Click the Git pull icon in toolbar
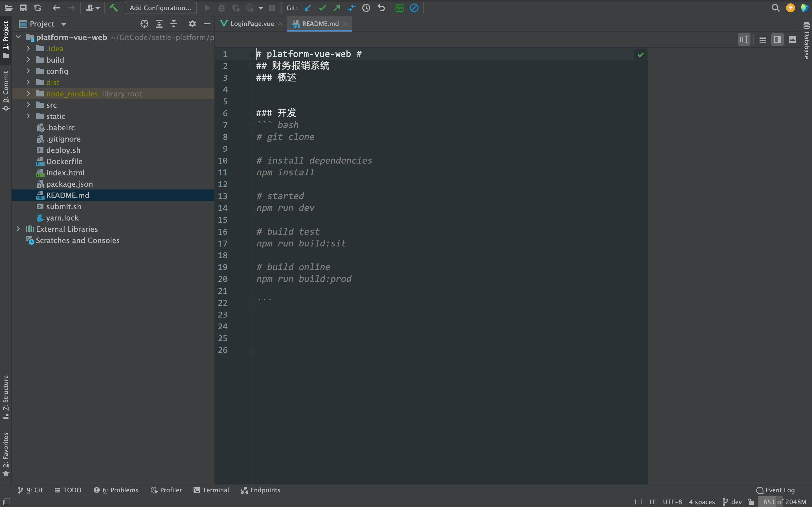The image size is (812, 507). [308, 8]
